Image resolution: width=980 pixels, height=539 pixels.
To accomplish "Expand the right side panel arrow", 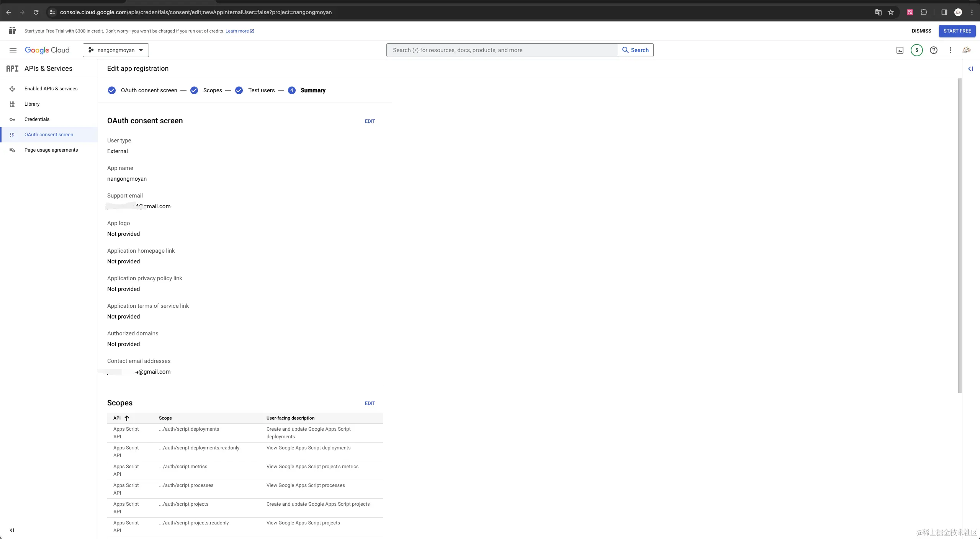I will pos(970,69).
